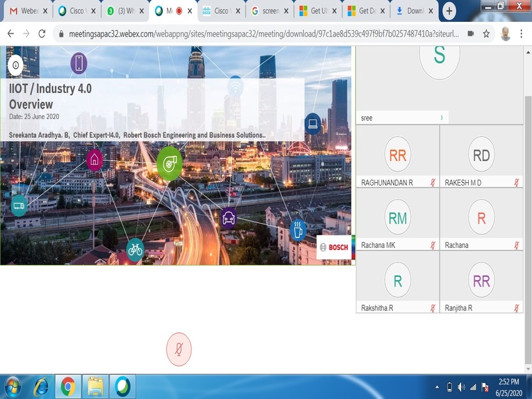Click muted mic icon next to RAGHUNANDAN R
Image resolution: width=532 pixels, height=399 pixels.
point(433,182)
